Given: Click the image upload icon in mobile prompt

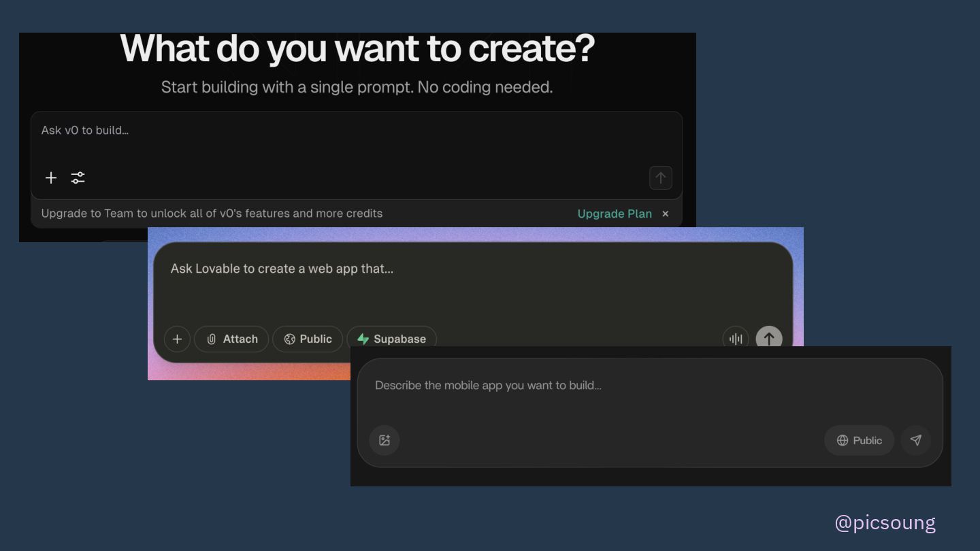Looking at the screenshot, I should pos(385,440).
